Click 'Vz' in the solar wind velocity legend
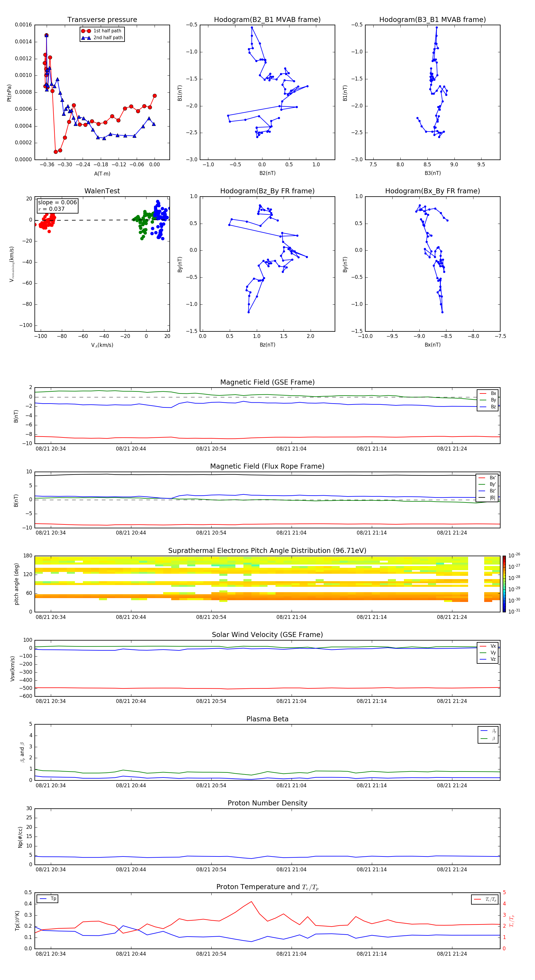 tap(488, 659)
